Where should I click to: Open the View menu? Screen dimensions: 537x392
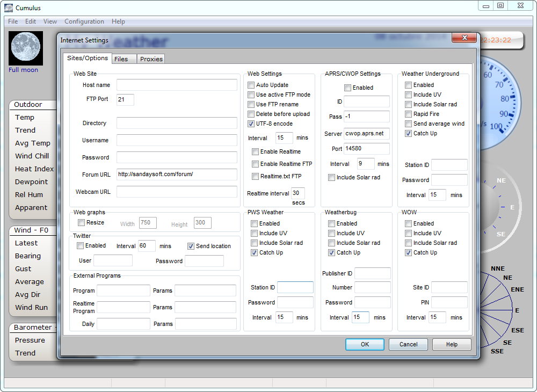tap(50, 21)
